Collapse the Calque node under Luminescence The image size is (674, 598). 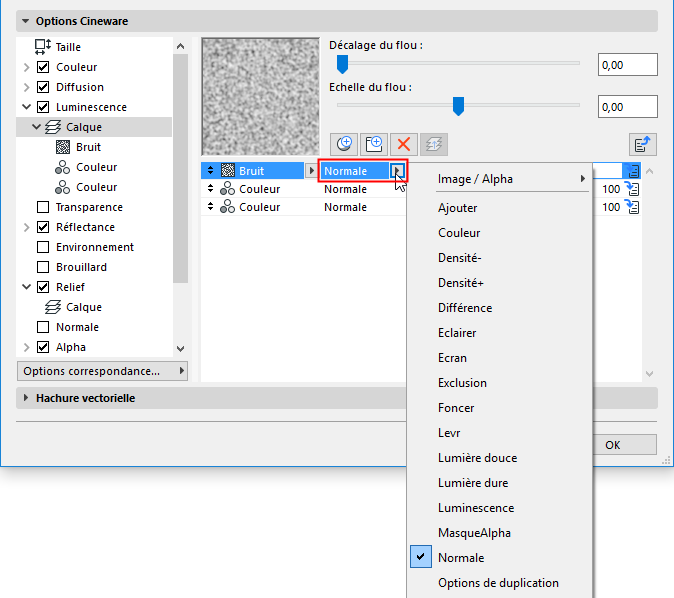coord(37,127)
